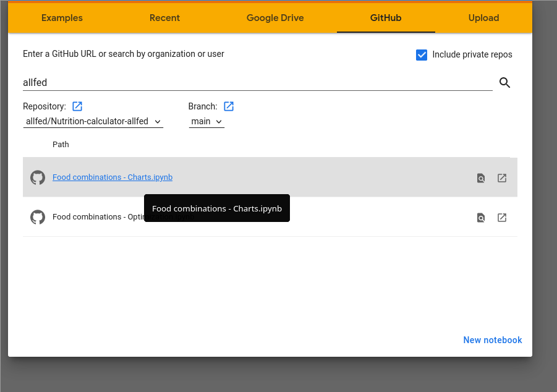View Optimization notebook on GitHub magnifier icon

(480, 218)
